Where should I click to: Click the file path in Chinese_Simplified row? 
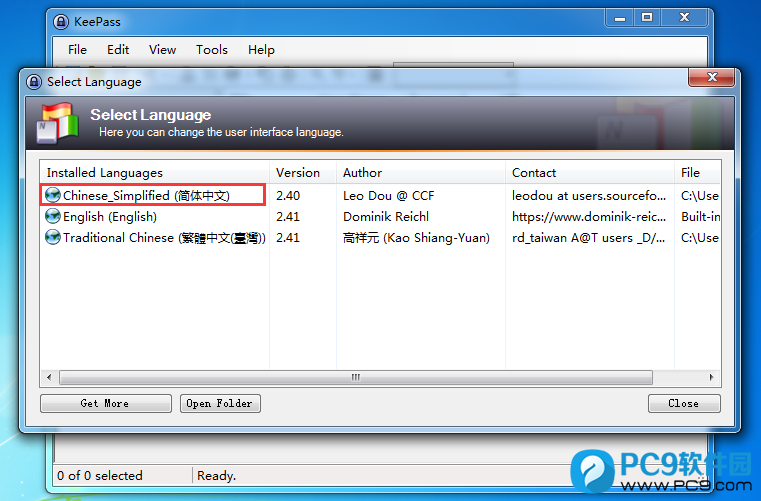(x=700, y=196)
